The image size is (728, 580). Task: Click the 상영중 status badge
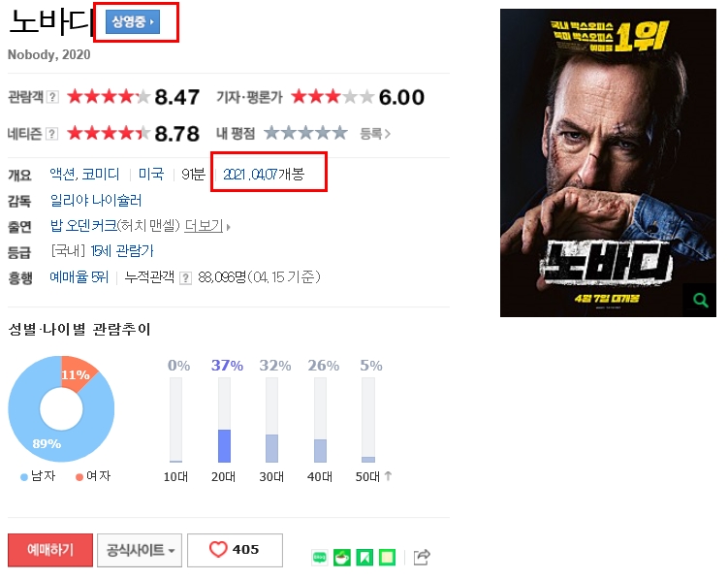click(x=133, y=22)
